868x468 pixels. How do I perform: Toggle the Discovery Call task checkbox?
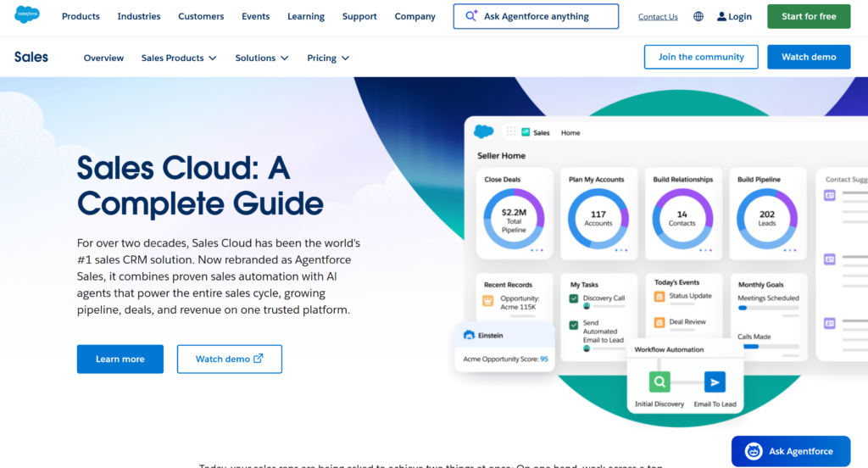[x=574, y=298]
